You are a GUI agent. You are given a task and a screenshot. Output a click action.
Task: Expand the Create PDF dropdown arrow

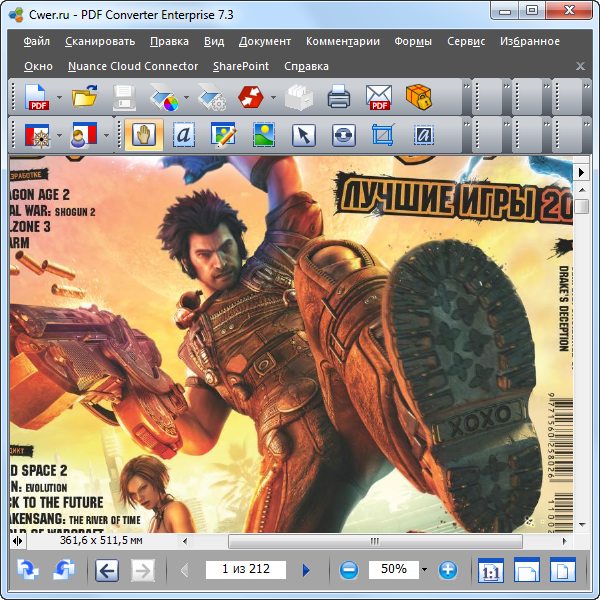(59, 98)
